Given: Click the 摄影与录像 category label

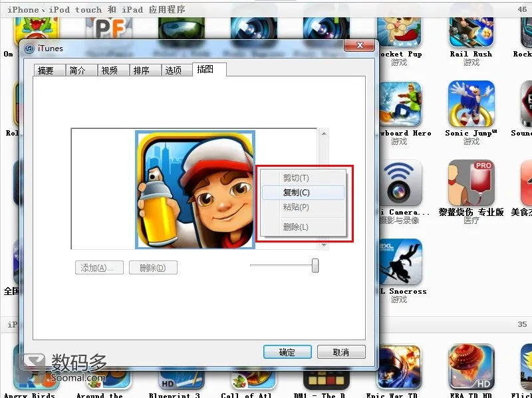Looking at the screenshot, I should (400, 221).
